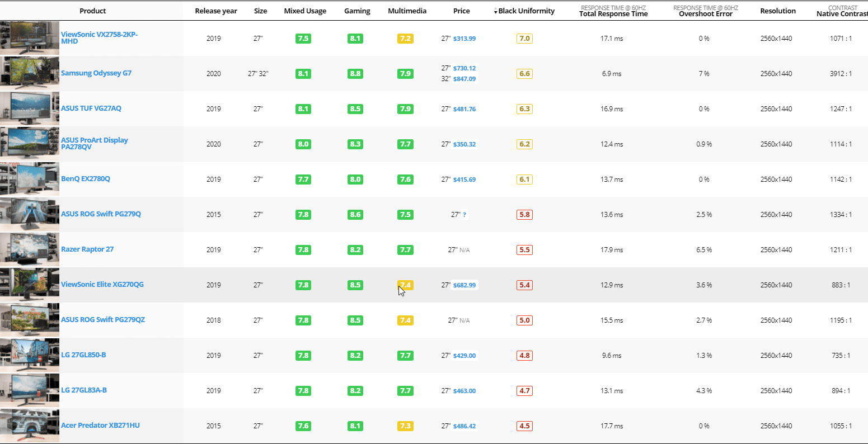The width and height of the screenshot is (868, 444).
Task: Click the LG 27GL850-B thumbnail image
Action: tap(30, 355)
